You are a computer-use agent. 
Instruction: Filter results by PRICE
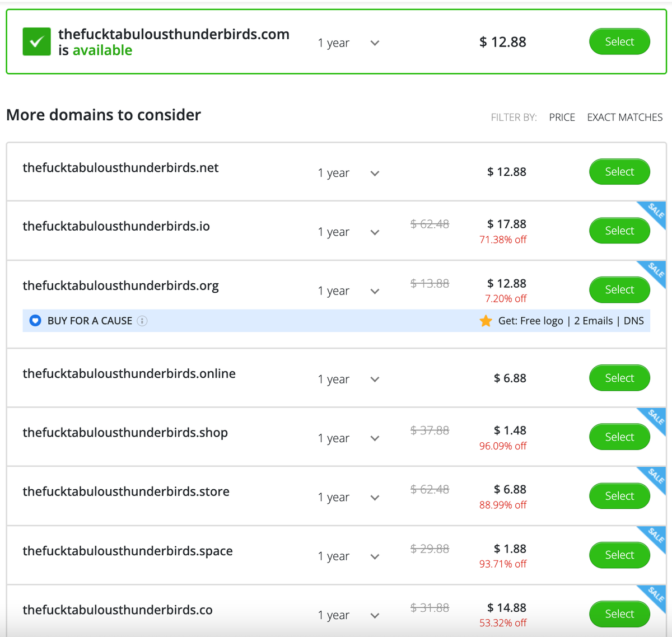[562, 117]
